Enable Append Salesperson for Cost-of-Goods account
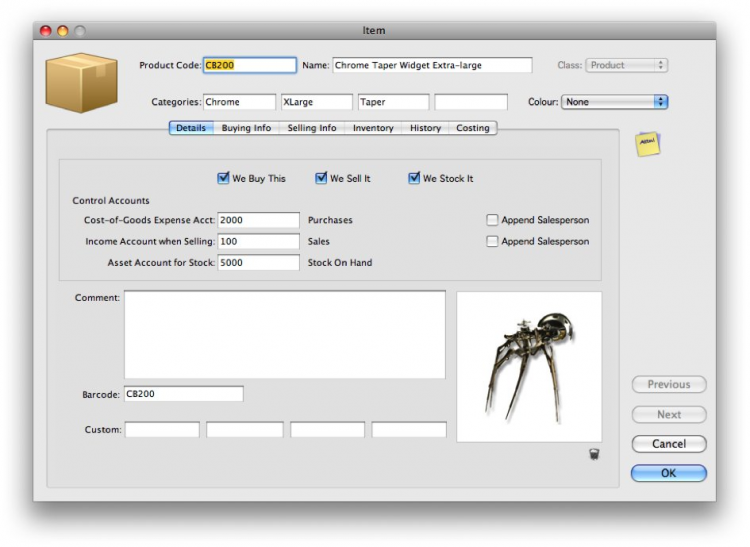 click(x=492, y=220)
